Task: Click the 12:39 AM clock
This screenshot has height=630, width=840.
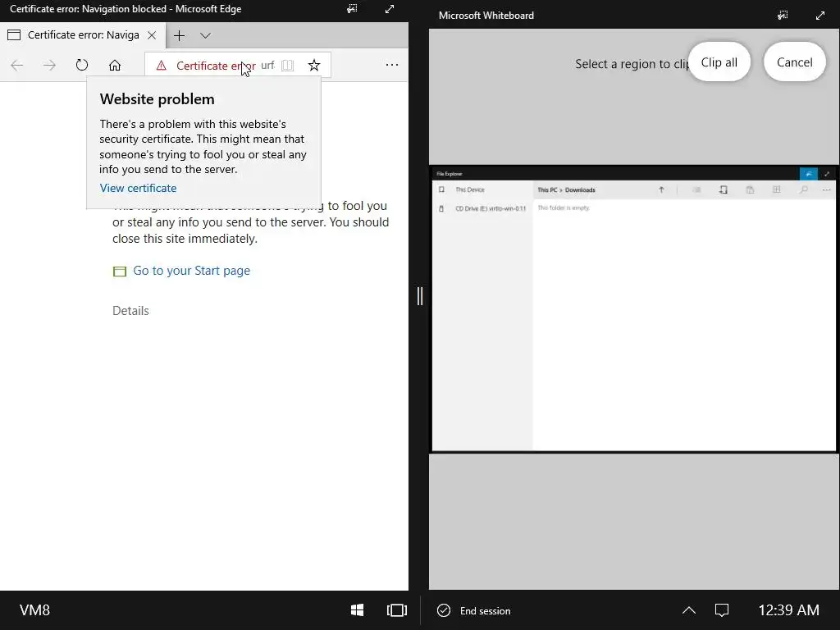Action: [x=788, y=610]
